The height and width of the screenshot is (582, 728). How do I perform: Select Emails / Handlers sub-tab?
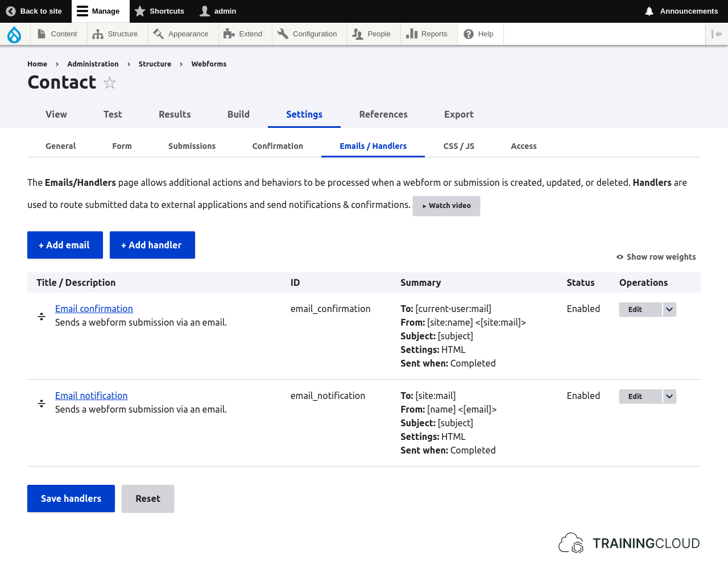373,146
